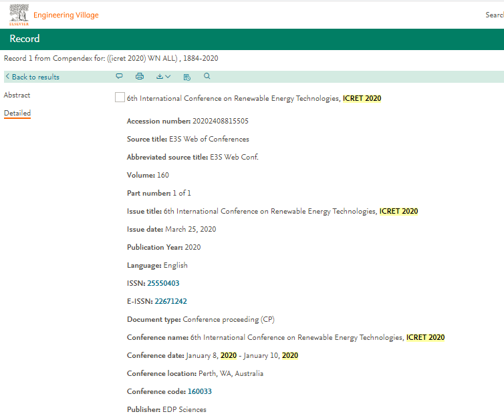504x420 pixels.
Task: Open the feedback comment icon
Action: click(x=119, y=76)
